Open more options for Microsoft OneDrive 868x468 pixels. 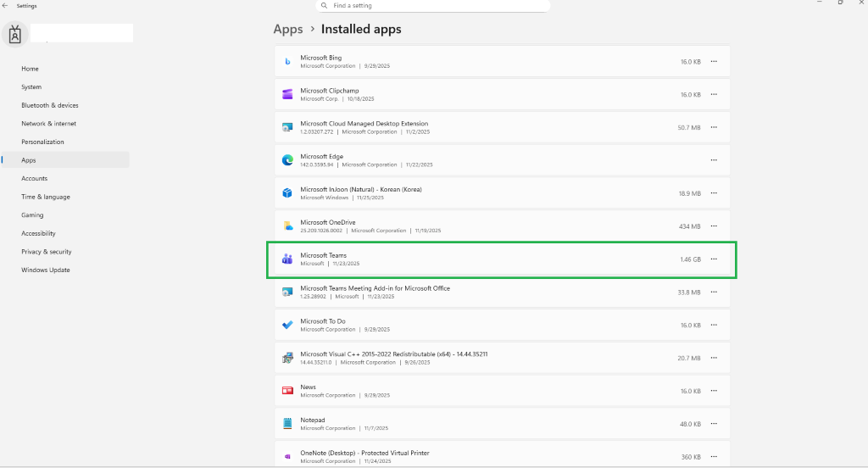point(714,226)
